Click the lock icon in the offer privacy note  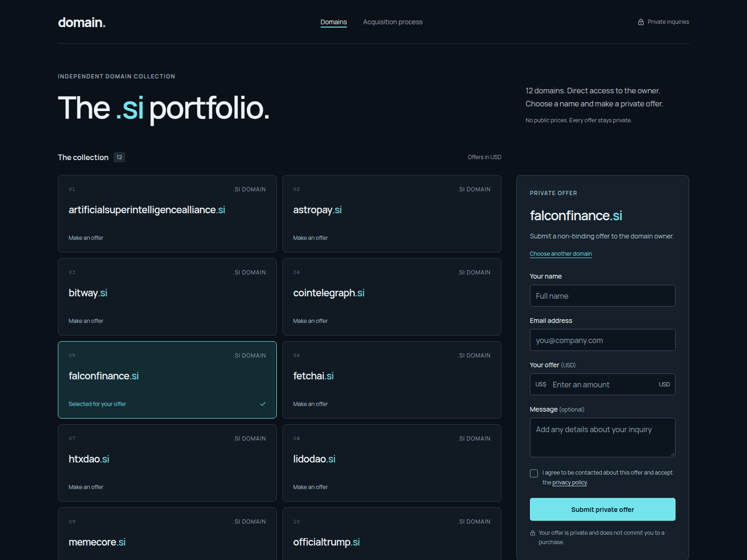(x=533, y=533)
